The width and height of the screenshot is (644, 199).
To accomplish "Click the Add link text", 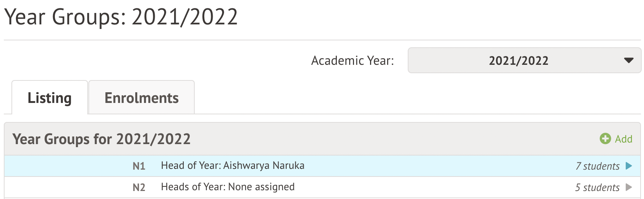I will 623,139.
